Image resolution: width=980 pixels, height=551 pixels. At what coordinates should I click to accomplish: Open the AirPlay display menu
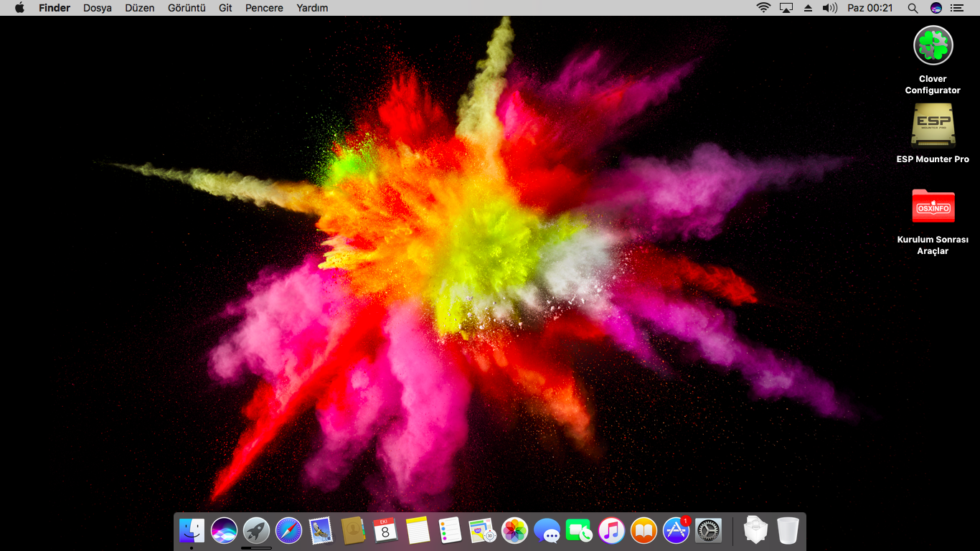point(786,8)
